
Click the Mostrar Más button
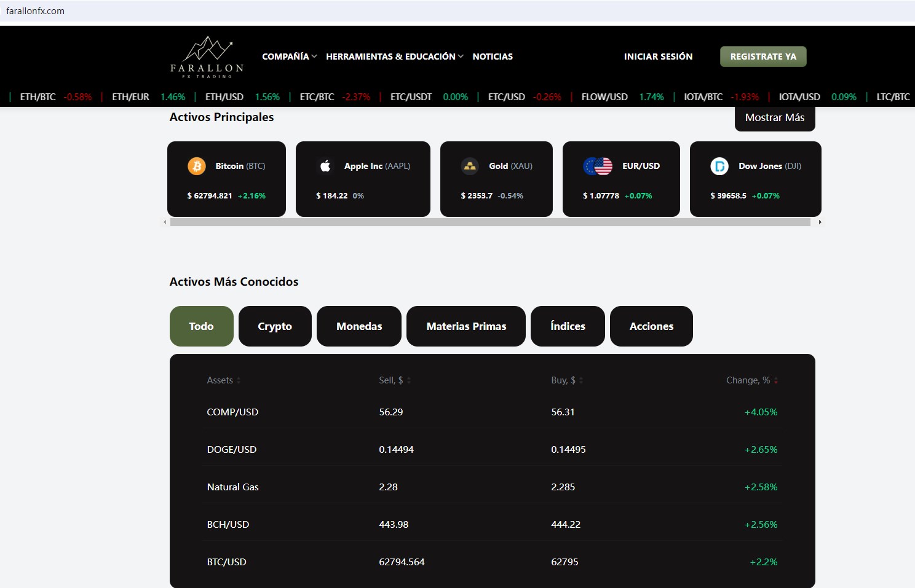point(774,117)
